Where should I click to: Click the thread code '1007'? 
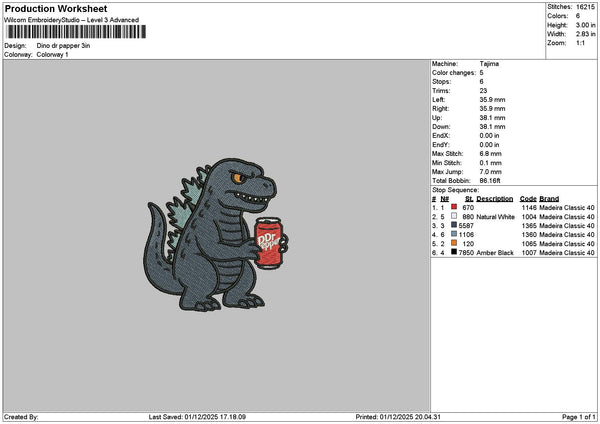[x=529, y=253]
